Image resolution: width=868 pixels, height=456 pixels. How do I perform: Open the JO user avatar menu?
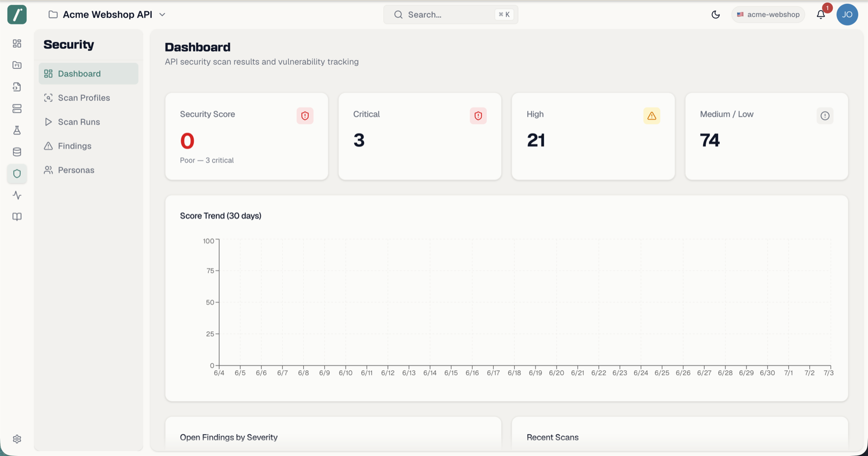pos(847,15)
